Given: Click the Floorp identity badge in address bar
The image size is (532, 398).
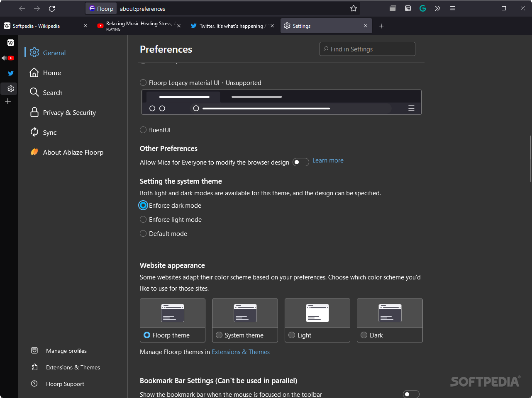Looking at the screenshot, I should point(101,8).
